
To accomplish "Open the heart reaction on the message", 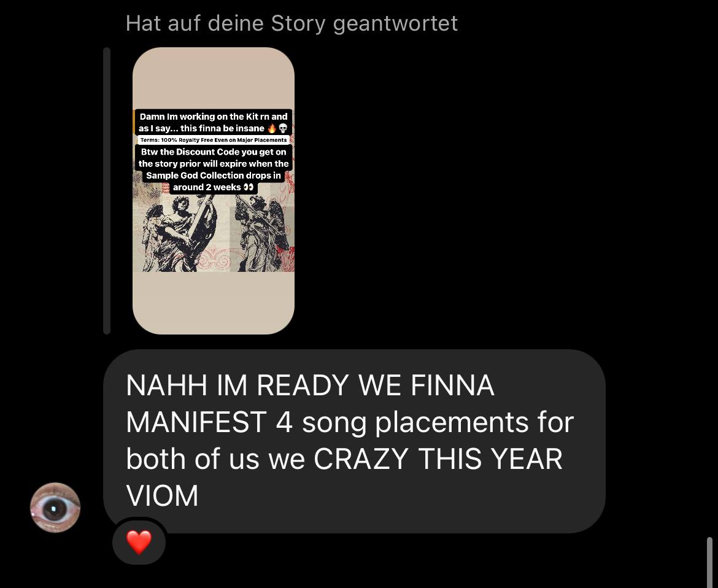I will point(139,542).
